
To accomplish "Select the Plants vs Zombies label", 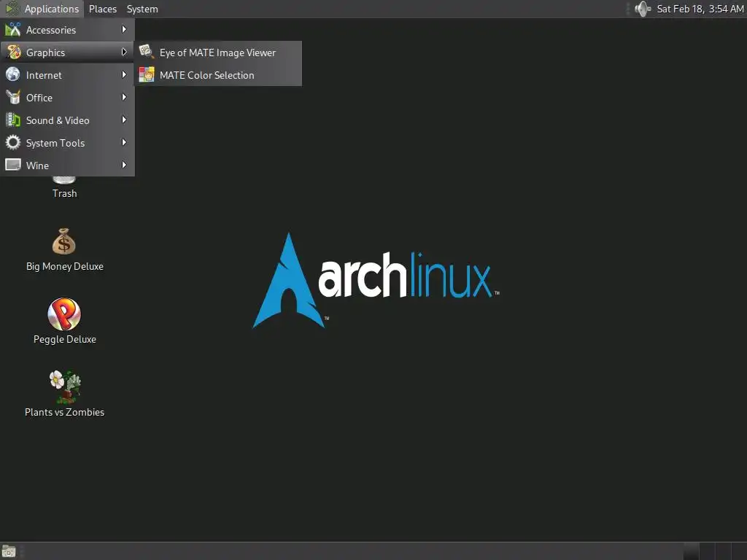I will coord(64,413).
